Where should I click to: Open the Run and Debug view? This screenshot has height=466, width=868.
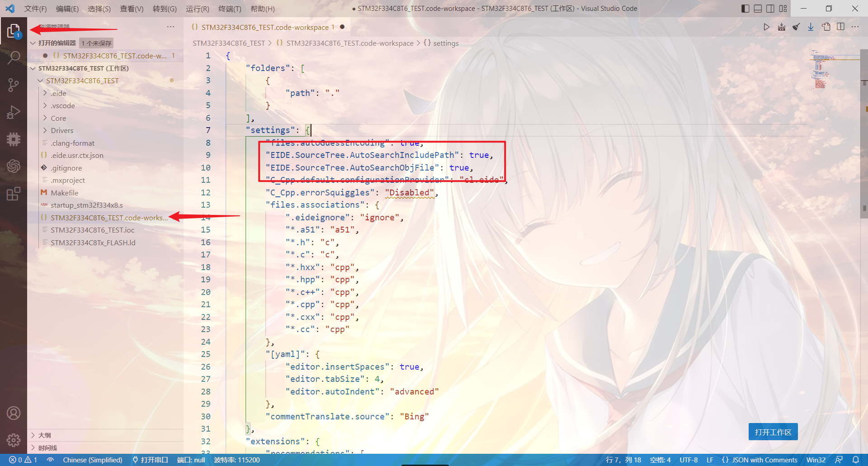(x=14, y=112)
